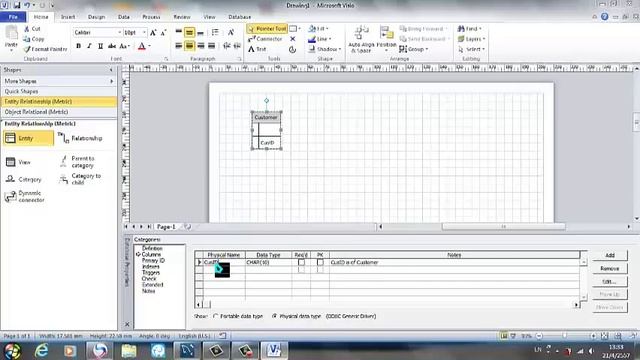640x360 pixels.
Task: Close the Database Properties pane
Action: [127, 324]
